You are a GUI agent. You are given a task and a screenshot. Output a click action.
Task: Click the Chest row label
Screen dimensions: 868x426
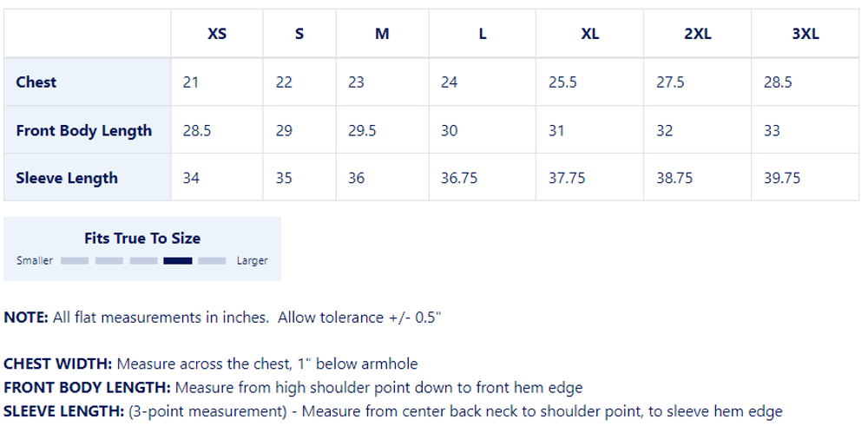click(x=36, y=82)
